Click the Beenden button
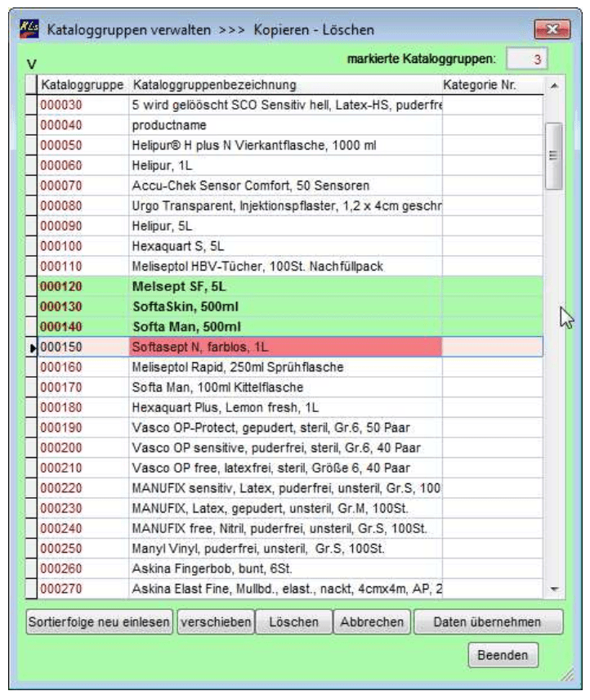 point(503,655)
